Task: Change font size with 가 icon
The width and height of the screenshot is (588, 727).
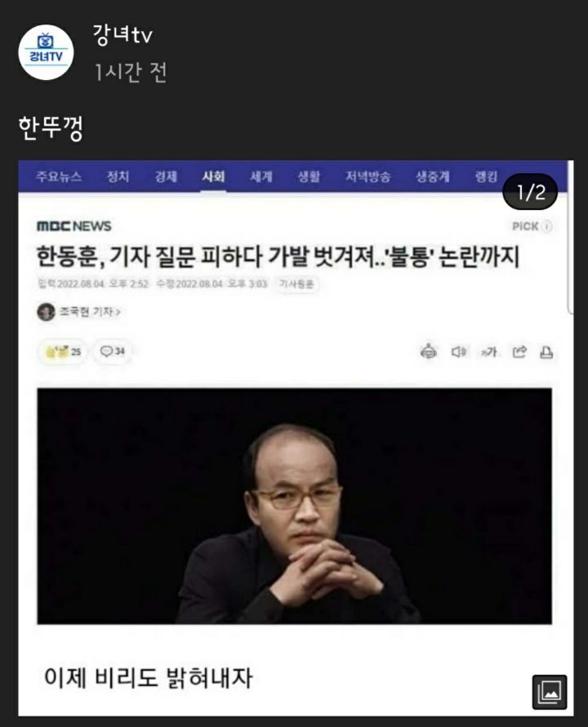Action: point(488,352)
